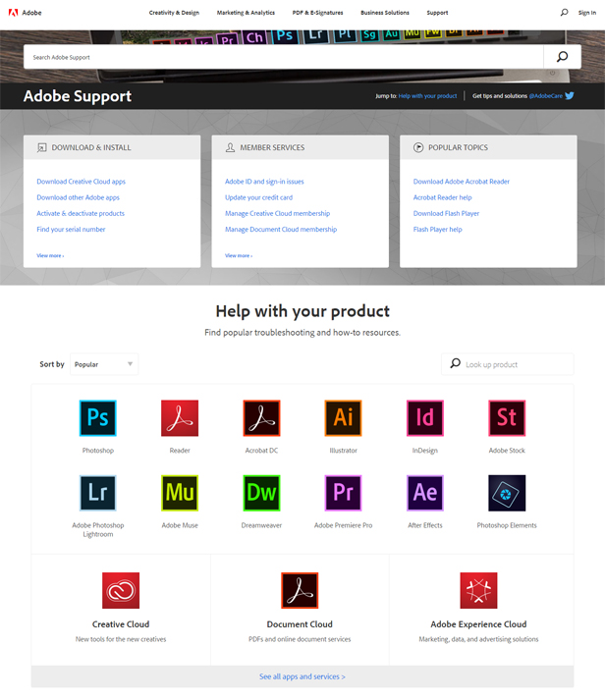This screenshot has height=700, width=605.
Task: Click Download Flash Player link
Action: [446, 213]
